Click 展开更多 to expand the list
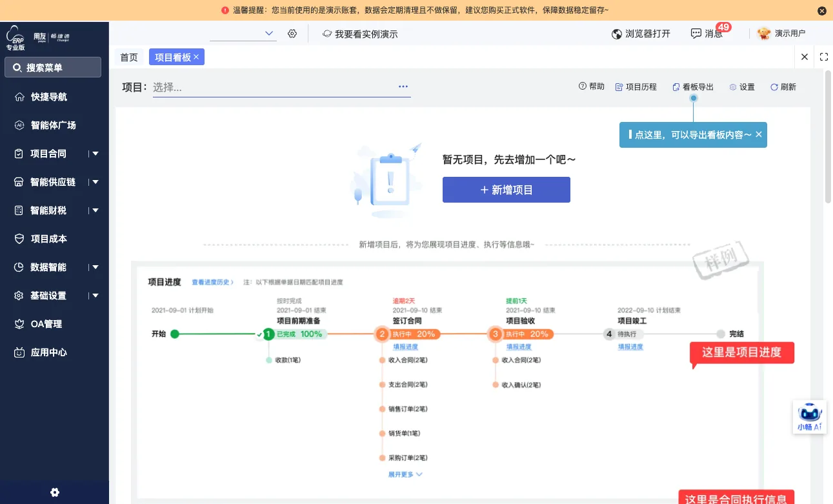 coord(405,474)
